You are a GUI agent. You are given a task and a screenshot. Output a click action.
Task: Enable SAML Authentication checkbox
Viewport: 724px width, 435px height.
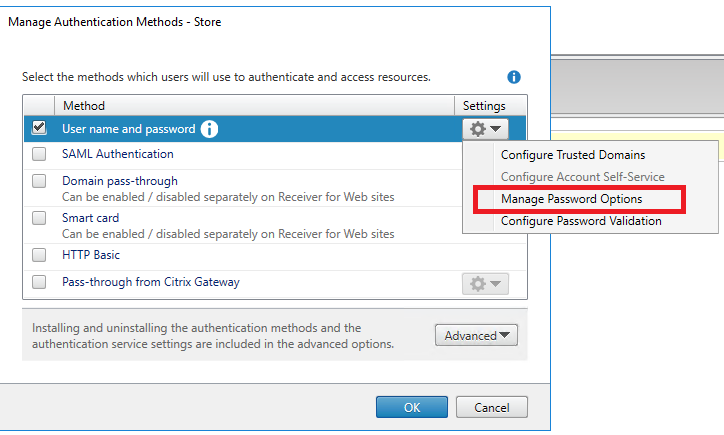point(39,154)
